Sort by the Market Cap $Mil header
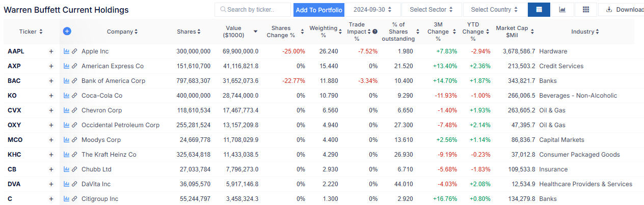The image size is (644, 205). click(515, 32)
